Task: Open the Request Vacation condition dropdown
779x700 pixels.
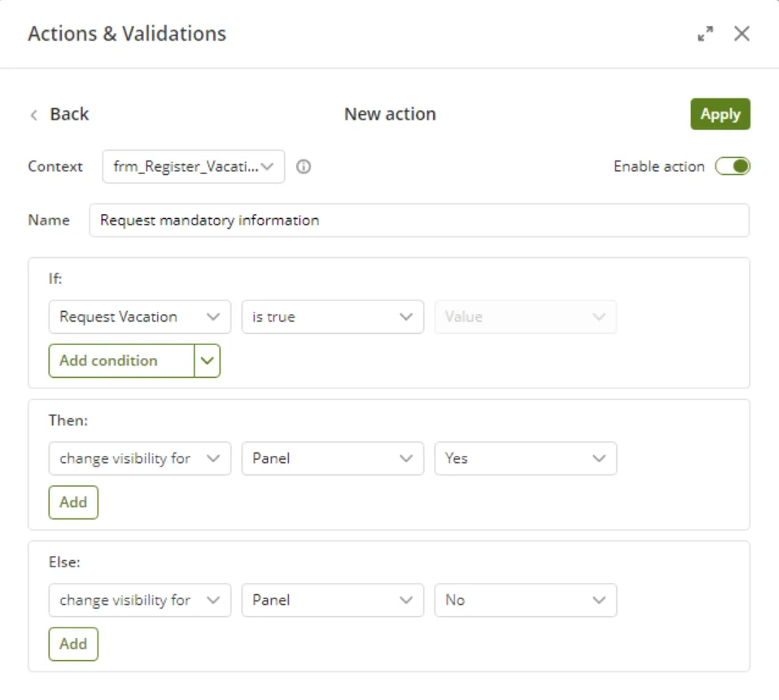Action: point(140,317)
